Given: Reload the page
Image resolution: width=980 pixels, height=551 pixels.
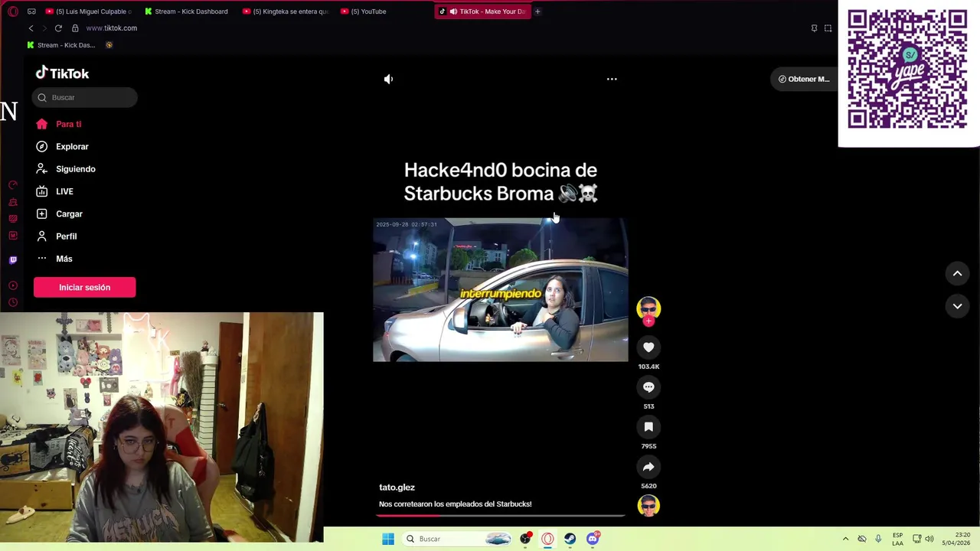Looking at the screenshot, I should (58, 28).
